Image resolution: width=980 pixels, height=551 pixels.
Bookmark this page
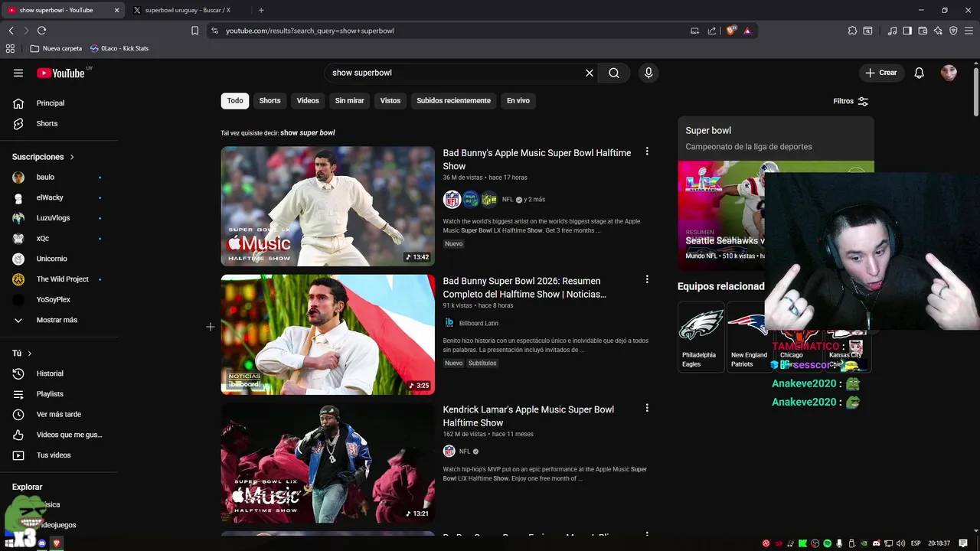[194, 31]
